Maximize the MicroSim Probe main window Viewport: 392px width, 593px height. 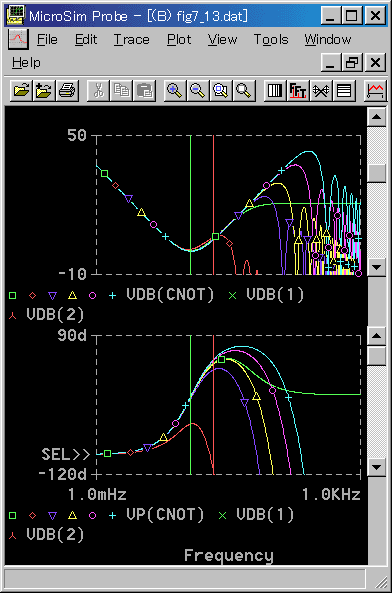click(x=352, y=16)
